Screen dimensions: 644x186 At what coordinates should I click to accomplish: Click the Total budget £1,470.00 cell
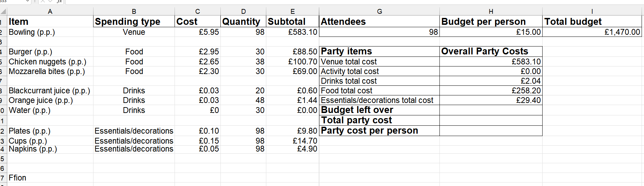tap(592, 32)
